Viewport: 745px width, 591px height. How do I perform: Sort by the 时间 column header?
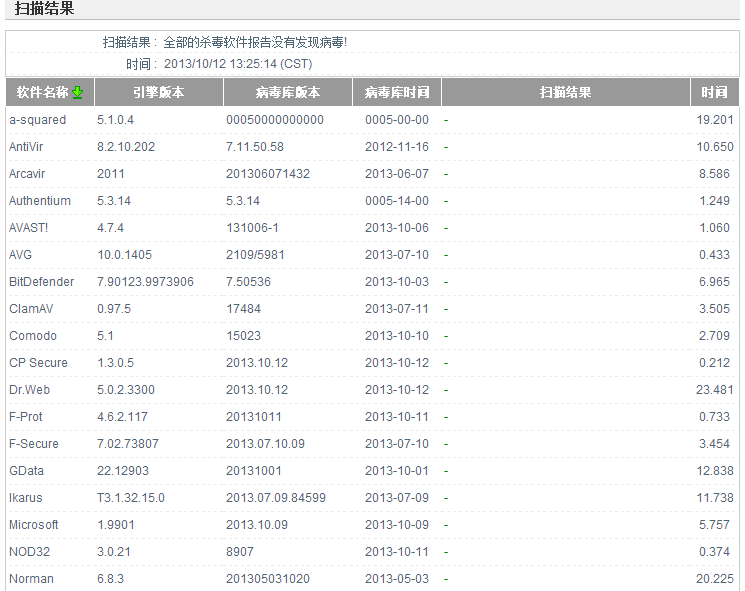pyautogui.click(x=715, y=92)
